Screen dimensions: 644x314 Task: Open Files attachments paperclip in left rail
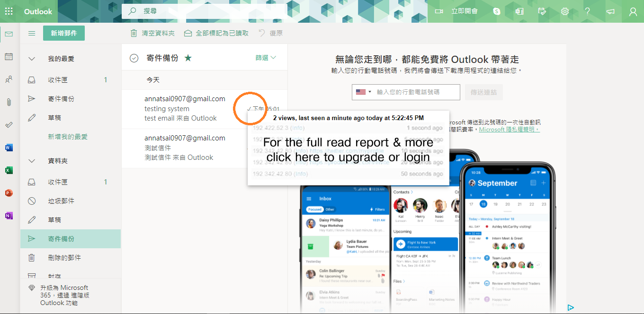click(x=9, y=102)
